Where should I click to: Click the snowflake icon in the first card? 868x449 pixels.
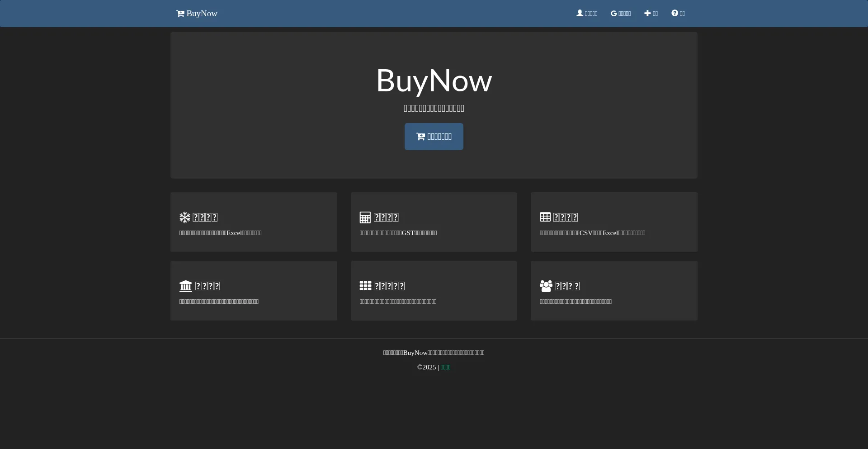185,217
